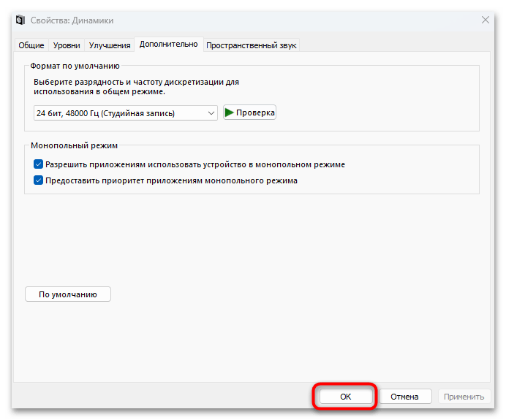Click the Свойства: Динамики title text
The width and height of the screenshot is (506, 420).
click(x=72, y=20)
